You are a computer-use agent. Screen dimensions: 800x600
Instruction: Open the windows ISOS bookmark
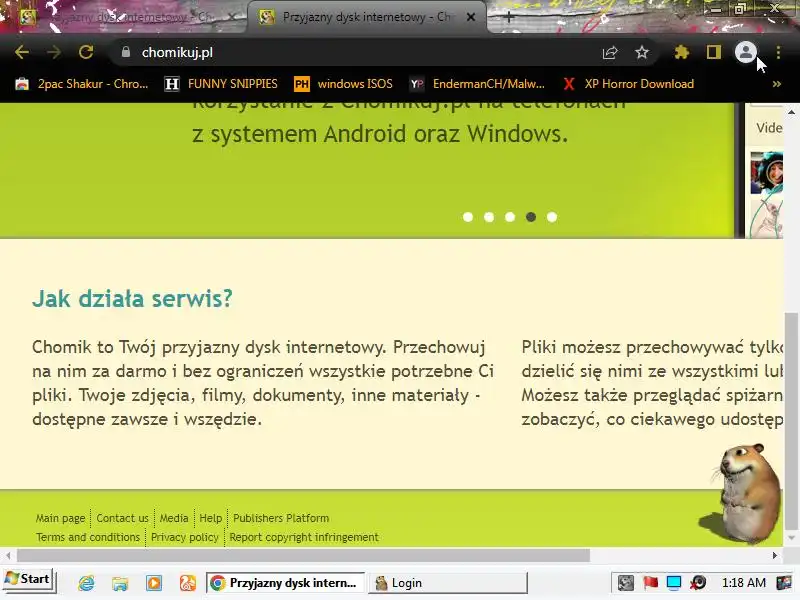[343, 84]
